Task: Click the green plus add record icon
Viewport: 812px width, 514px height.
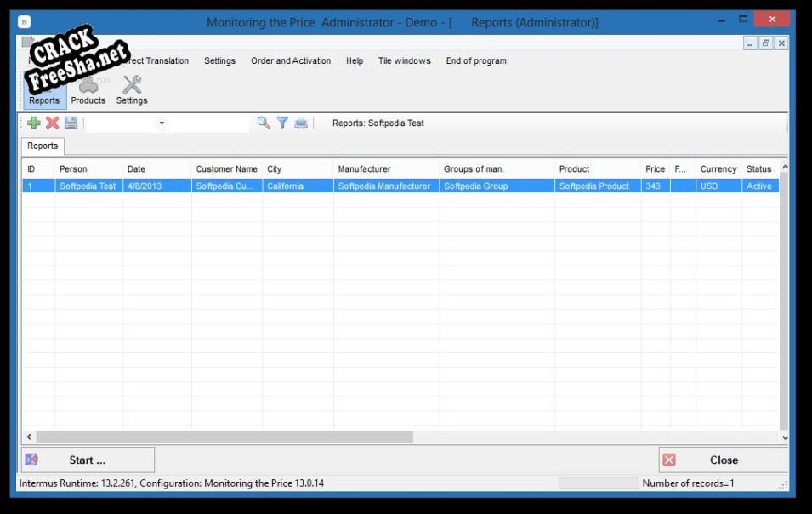Action: pos(34,123)
